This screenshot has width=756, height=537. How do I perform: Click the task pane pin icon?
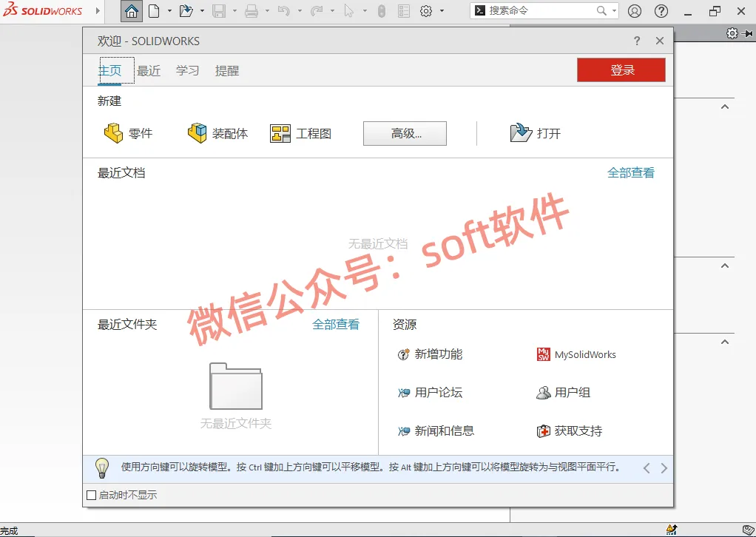[x=747, y=33]
